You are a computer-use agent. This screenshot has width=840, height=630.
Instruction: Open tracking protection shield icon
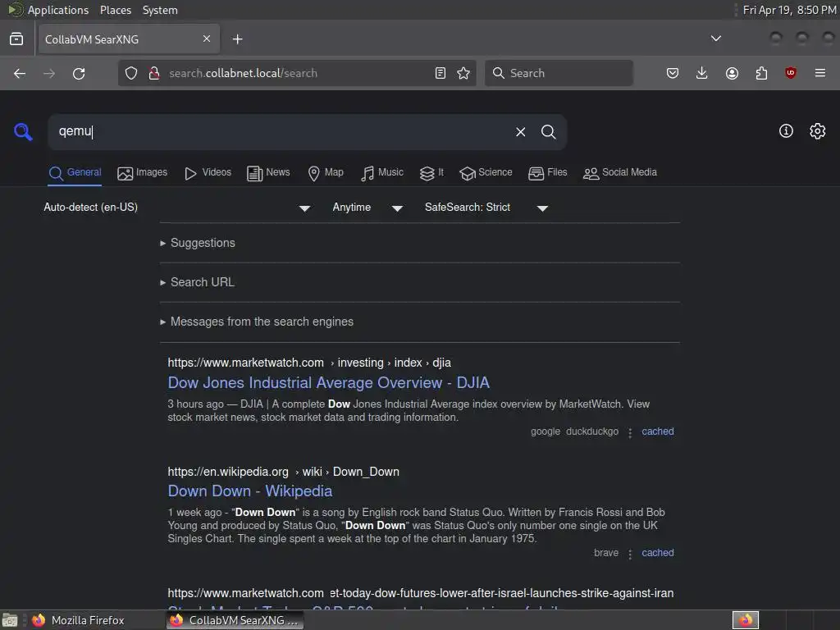pos(131,73)
